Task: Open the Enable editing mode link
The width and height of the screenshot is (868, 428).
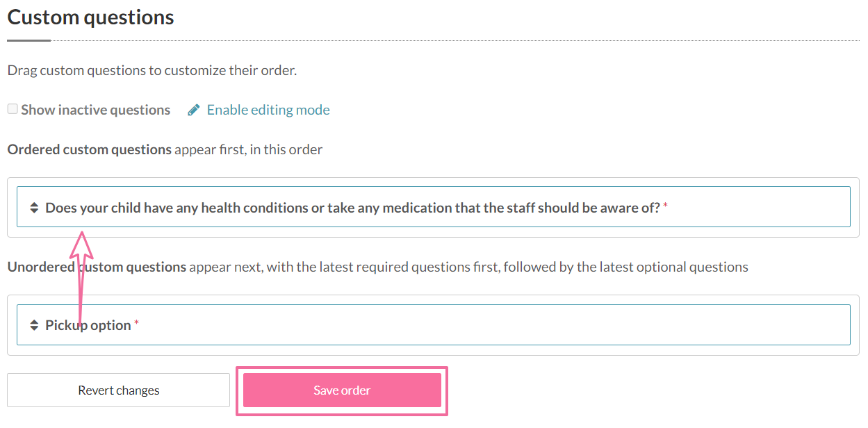Action: pos(268,110)
